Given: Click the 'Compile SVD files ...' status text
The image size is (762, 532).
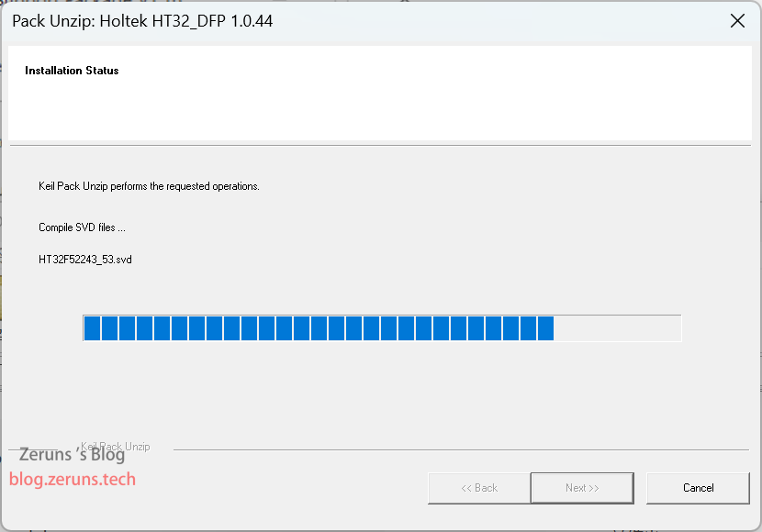Looking at the screenshot, I should [82, 227].
